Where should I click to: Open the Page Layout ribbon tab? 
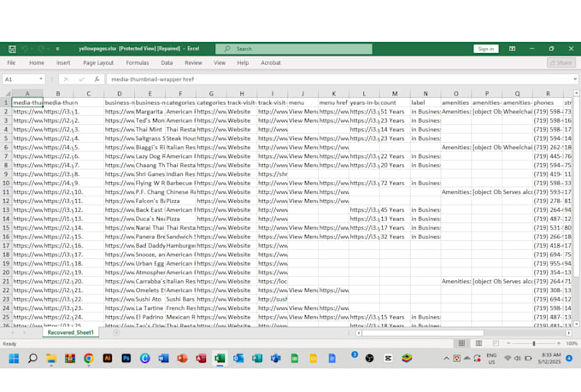coord(98,63)
